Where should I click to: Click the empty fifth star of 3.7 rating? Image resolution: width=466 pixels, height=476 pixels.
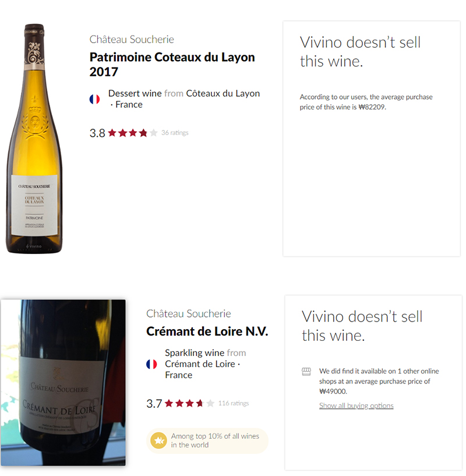point(210,403)
